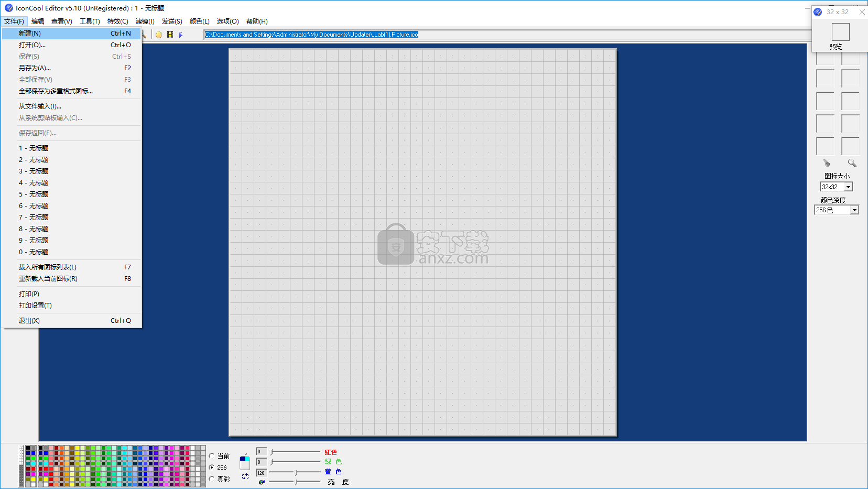
Task: Choose 退出(X) to quit the editor
Action: point(72,321)
